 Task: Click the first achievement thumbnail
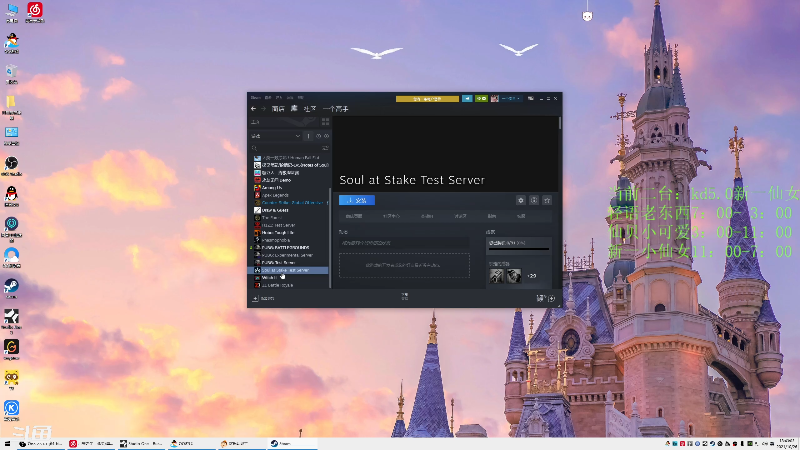496,276
